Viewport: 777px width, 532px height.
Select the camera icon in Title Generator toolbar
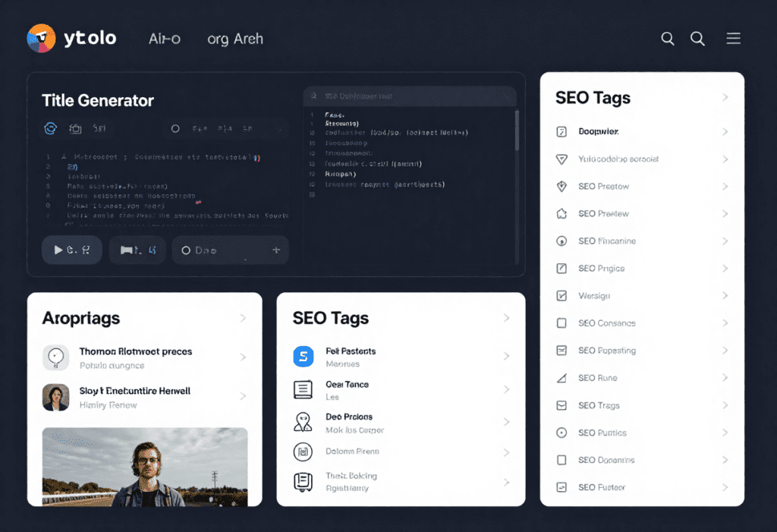(75, 129)
